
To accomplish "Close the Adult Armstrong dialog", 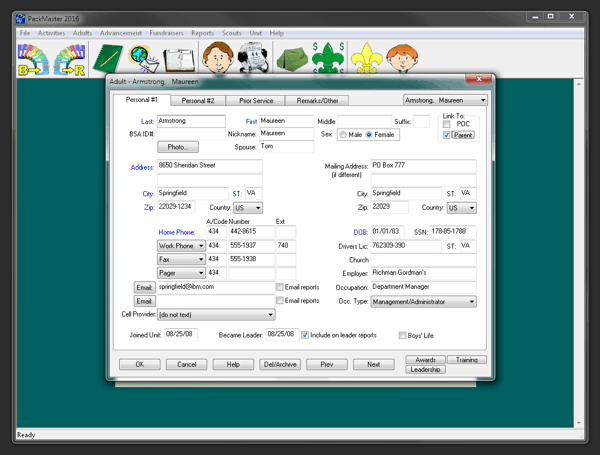I will [479, 79].
